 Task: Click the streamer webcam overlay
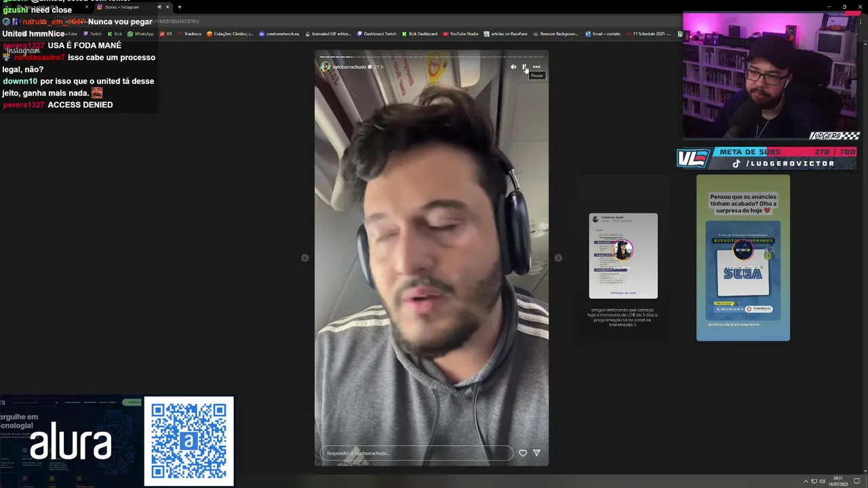[x=771, y=76]
